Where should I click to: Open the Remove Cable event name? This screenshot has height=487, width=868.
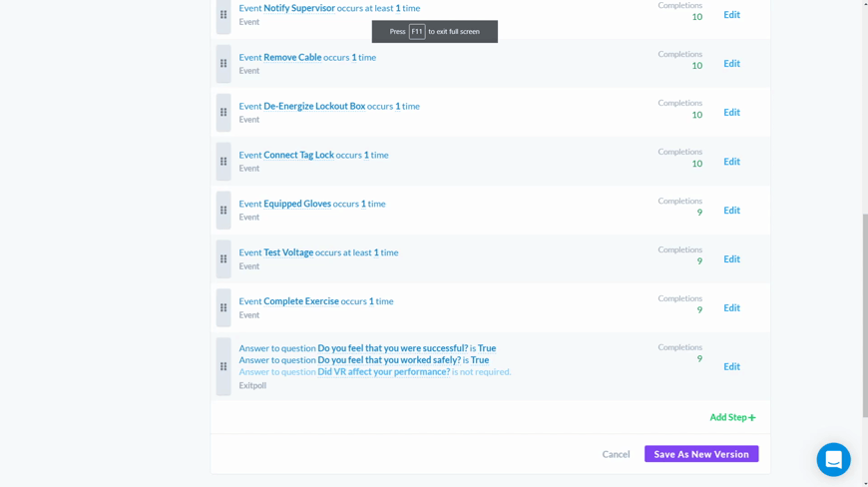coord(292,57)
